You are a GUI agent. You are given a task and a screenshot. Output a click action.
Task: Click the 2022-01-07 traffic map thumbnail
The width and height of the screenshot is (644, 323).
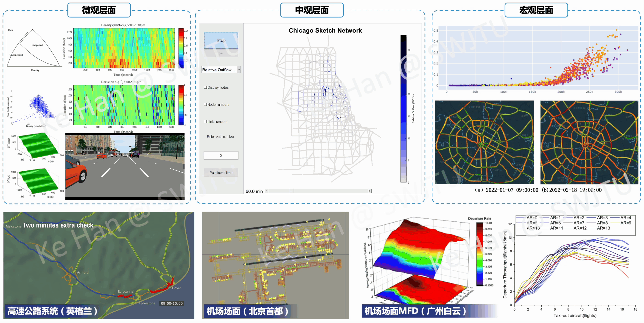click(484, 142)
